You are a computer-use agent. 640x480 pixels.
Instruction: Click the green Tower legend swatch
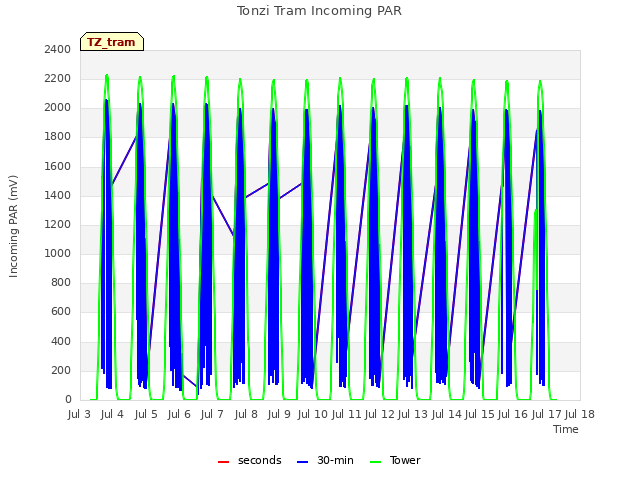(x=375, y=462)
